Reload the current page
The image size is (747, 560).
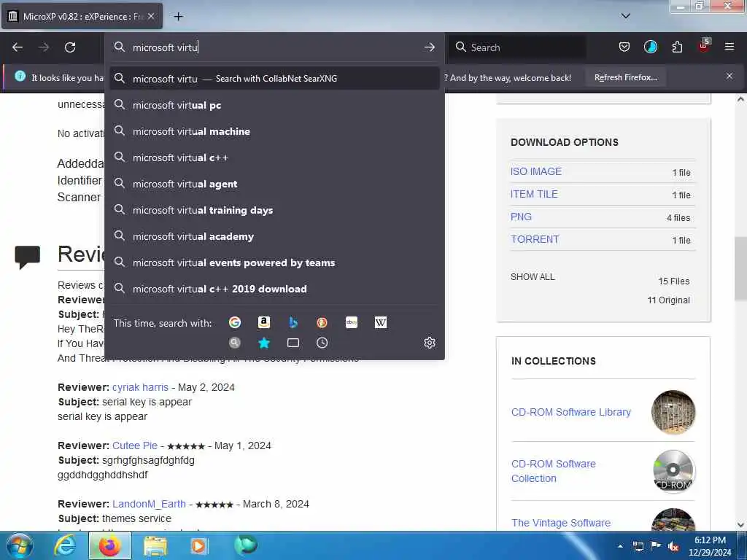click(70, 47)
